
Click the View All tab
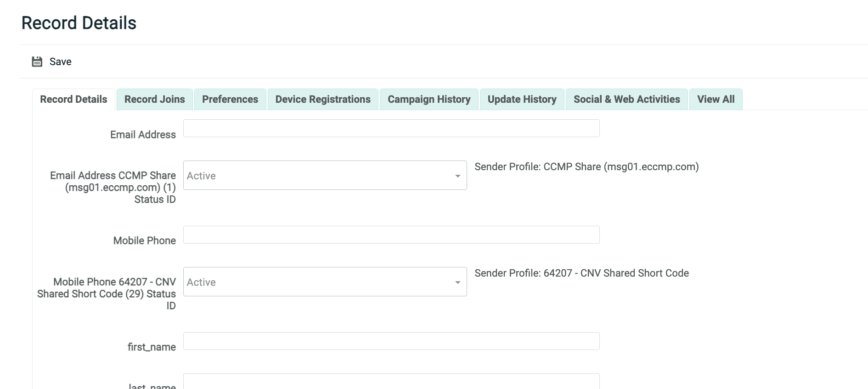[716, 99]
